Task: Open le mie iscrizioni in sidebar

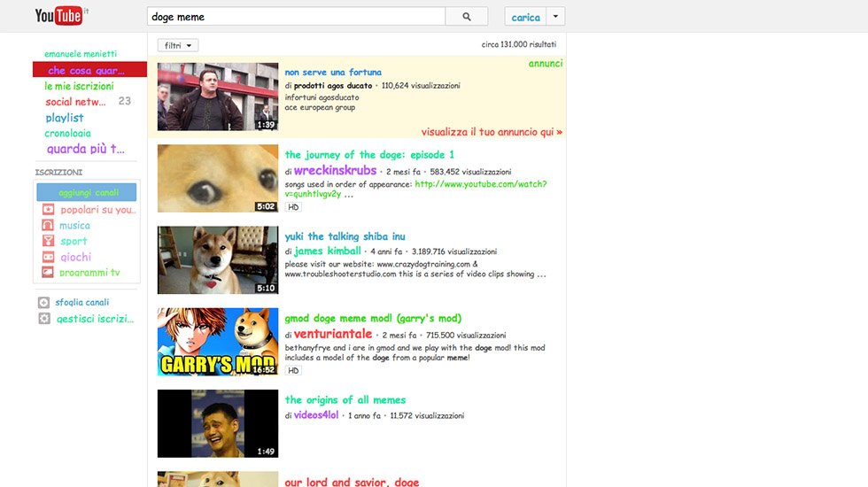Action: click(x=79, y=86)
